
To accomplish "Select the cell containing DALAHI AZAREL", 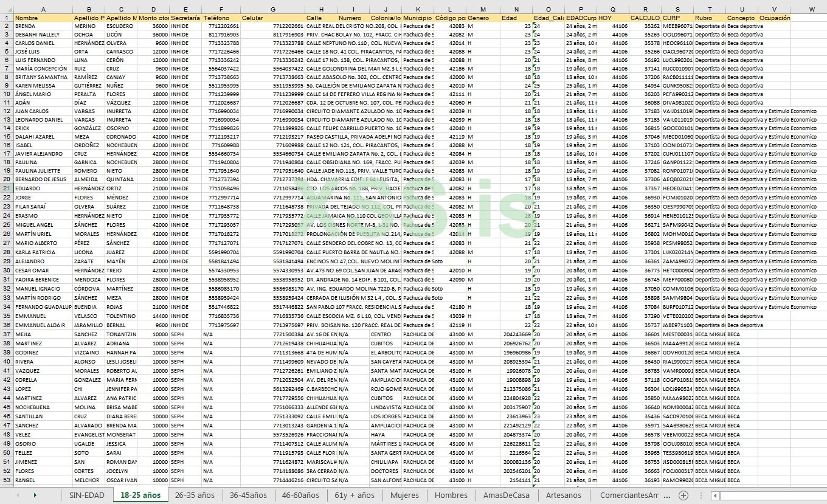I will [x=43, y=137].
